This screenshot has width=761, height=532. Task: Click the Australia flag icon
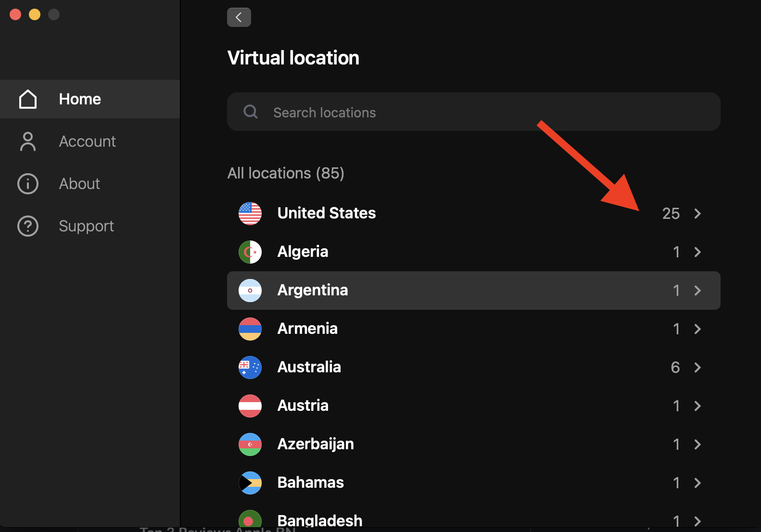point(250,367)
